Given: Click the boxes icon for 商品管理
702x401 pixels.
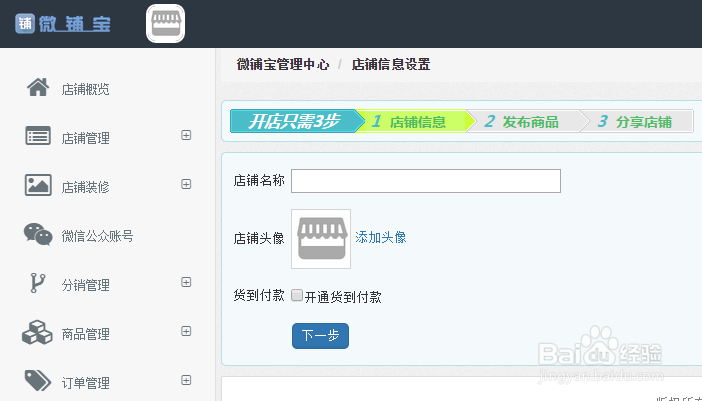Looking at the screenshot, I should [38, 333].
